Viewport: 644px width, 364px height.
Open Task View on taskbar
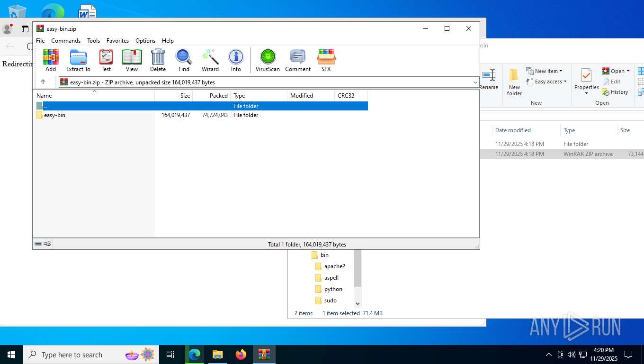coord(170,355)
